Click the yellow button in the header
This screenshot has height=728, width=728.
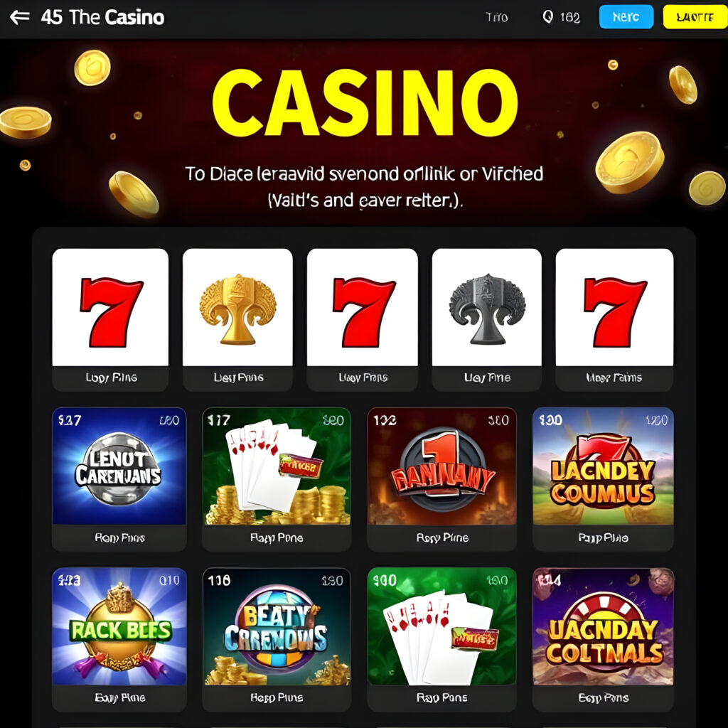pyautogui.click(x=695, y=17)
